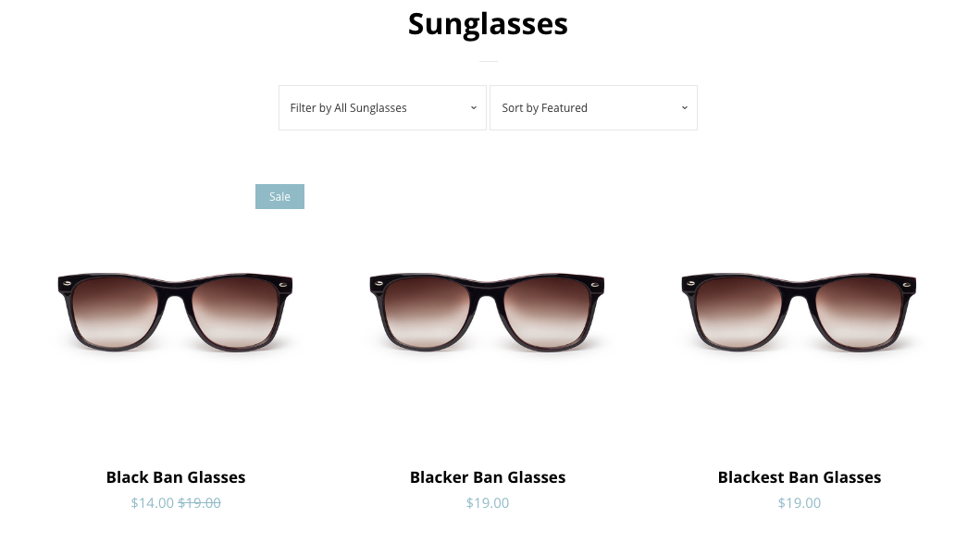Viewport: 980px width, 555px height.
Task: Click the short divider line below the heading
Action: point(488,61)
